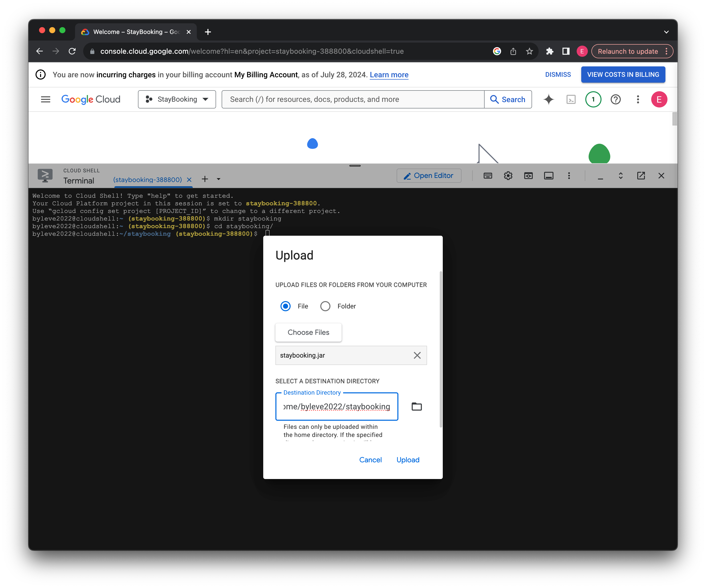Open the notifications badge showing 1
706x588 pixels.
593,99
